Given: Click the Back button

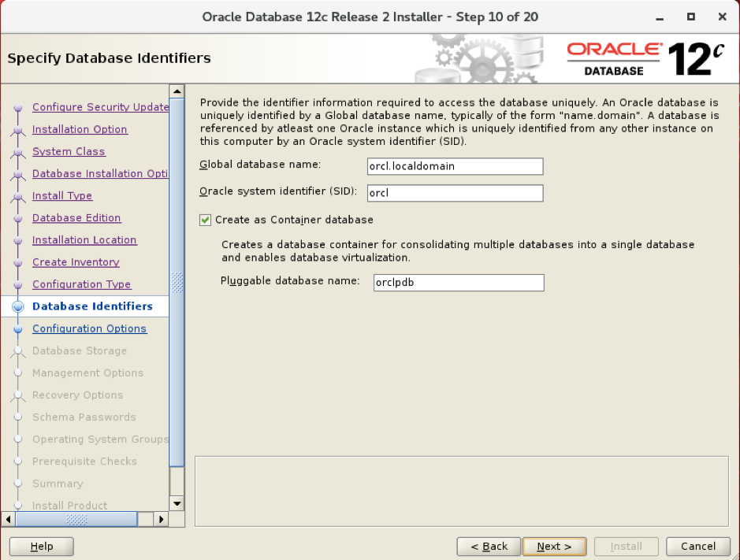Looking at the screenshot, I should point(489,546).
